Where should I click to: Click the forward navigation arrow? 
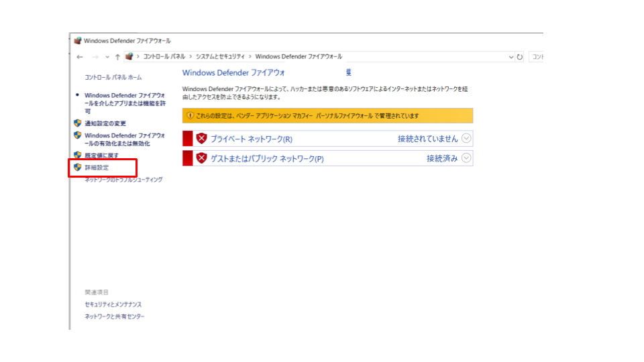95,57
